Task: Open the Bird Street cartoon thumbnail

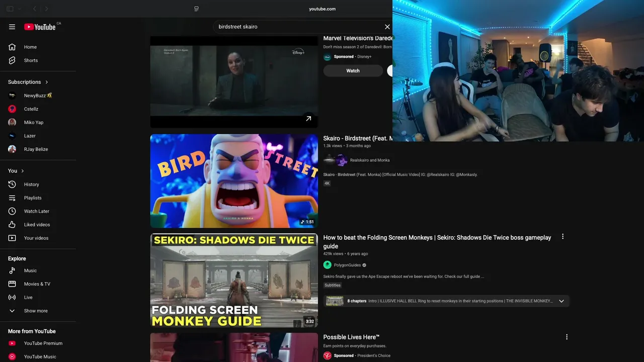Action: [234, 181]
